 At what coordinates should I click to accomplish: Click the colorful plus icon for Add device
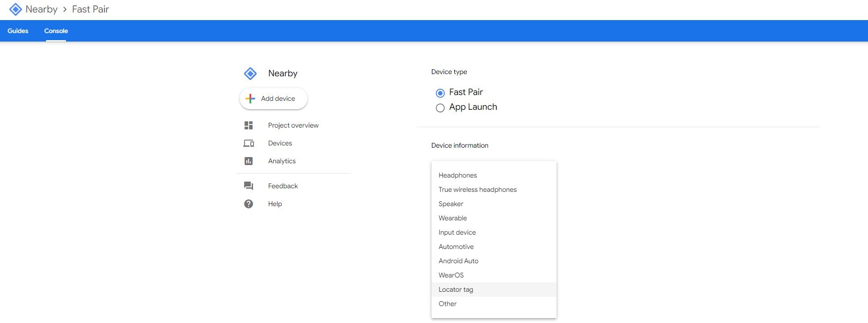pos(250,99)
